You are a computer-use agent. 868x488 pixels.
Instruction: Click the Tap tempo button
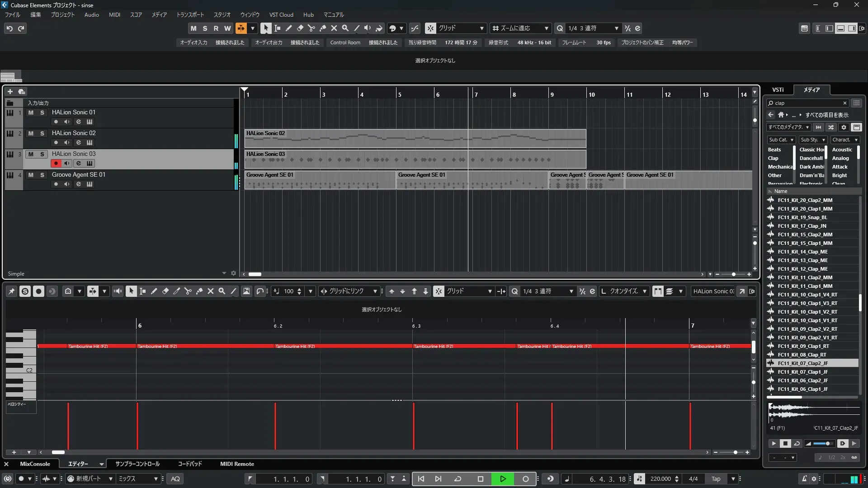[716, 479]
